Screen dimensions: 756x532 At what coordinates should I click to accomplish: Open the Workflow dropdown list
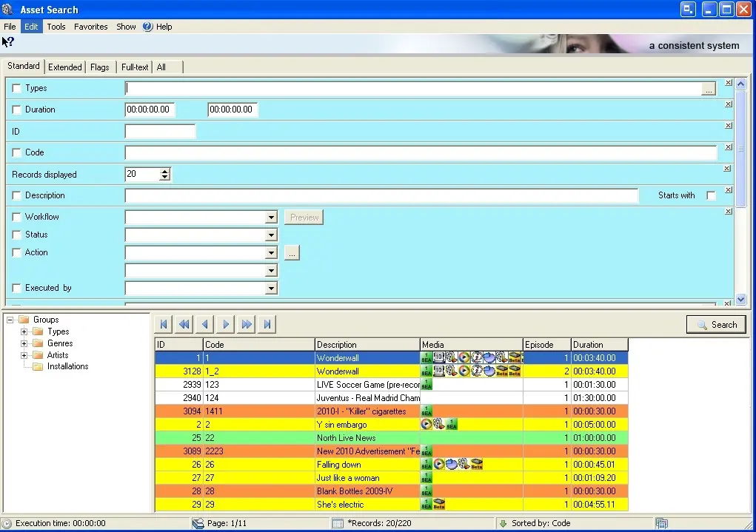pos(271,218)
